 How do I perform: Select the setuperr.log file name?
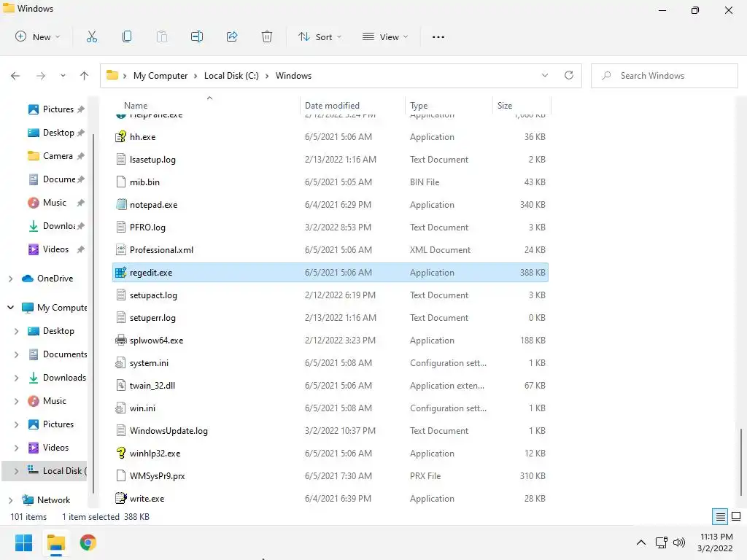(x=152, y=318)
